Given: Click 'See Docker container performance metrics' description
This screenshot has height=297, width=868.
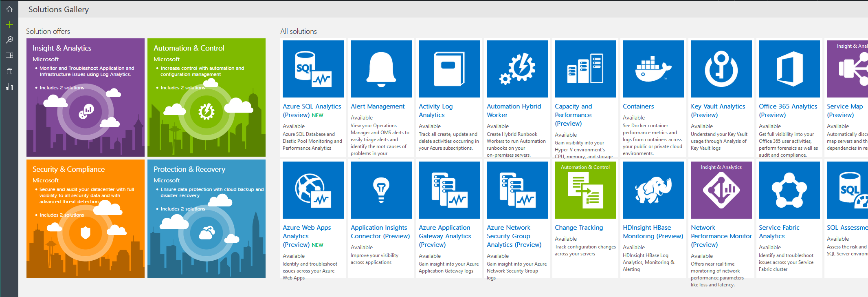Looking at the screenshot, I should pos(653,140).
